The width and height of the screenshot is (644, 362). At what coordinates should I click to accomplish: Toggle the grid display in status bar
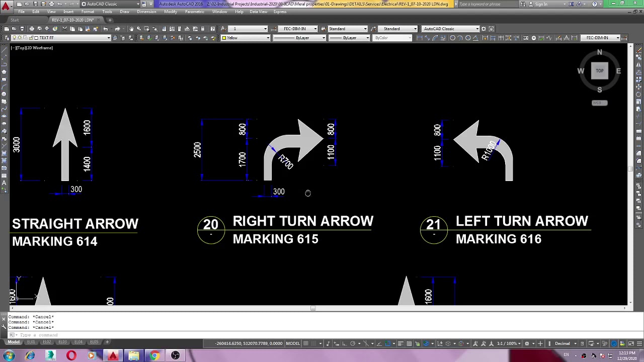click(x=305, y=343)
